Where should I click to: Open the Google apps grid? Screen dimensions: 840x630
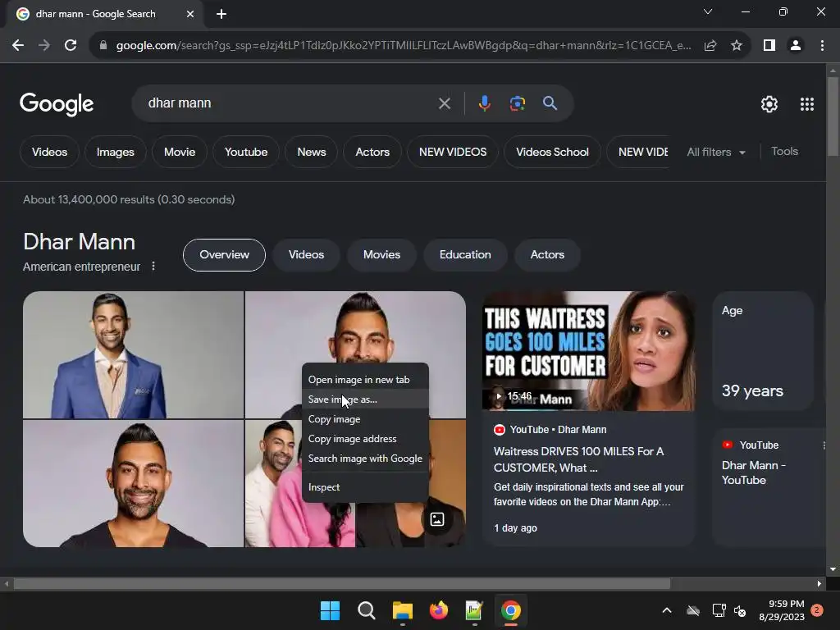807,104
